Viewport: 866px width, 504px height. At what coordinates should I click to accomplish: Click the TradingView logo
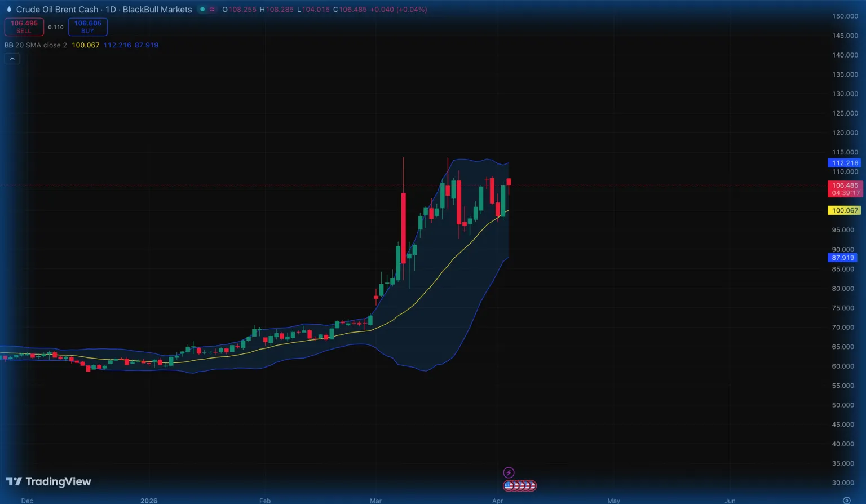point(48,481)
